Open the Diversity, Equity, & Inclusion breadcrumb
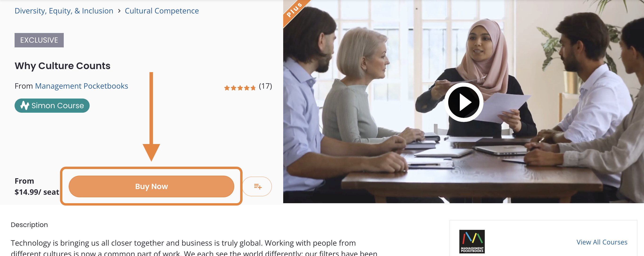This screenshot has height=256, width=644. pos(64,11)
